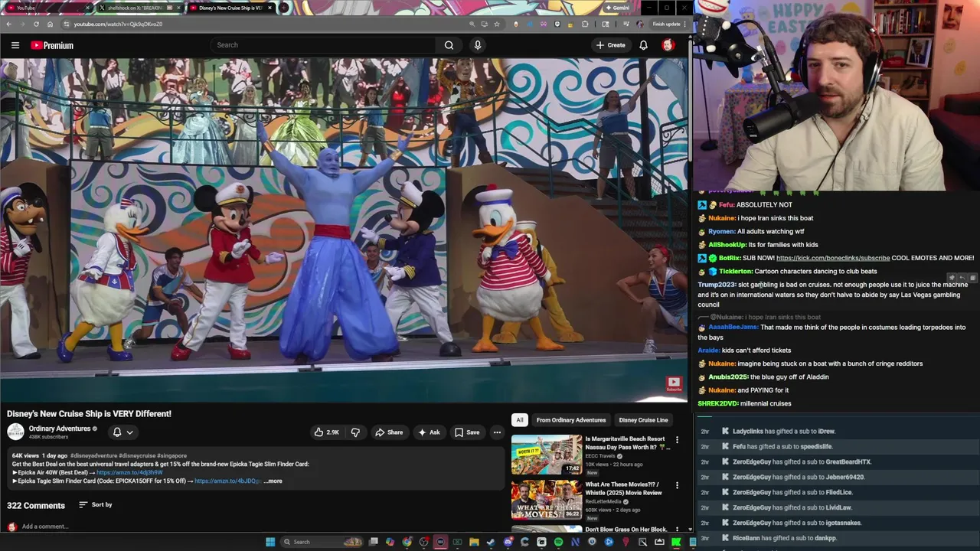The image size is (980, 551).
Task: Select the Disney Cruise Line chip
Action: (x=643, y=420)
